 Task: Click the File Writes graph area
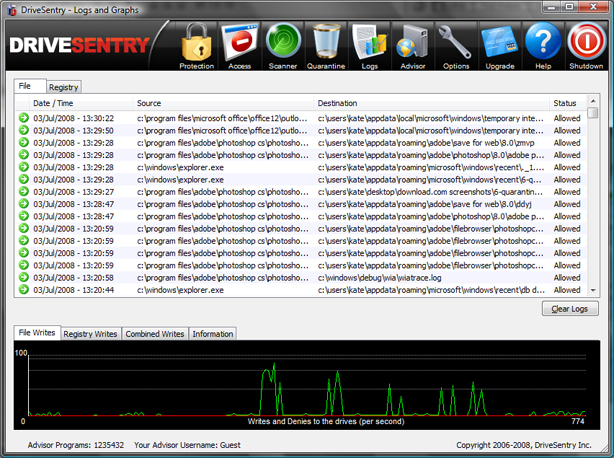click(307, 385)
